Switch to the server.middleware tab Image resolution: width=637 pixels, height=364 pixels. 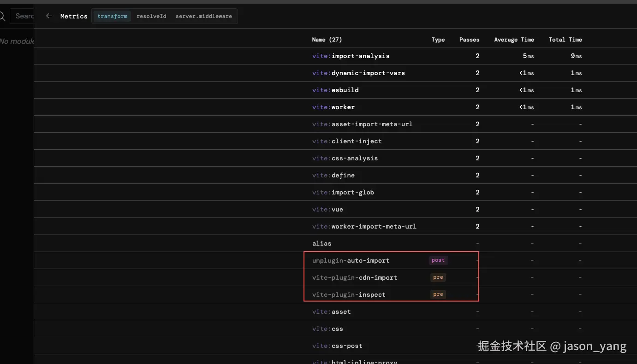(204, 16)
